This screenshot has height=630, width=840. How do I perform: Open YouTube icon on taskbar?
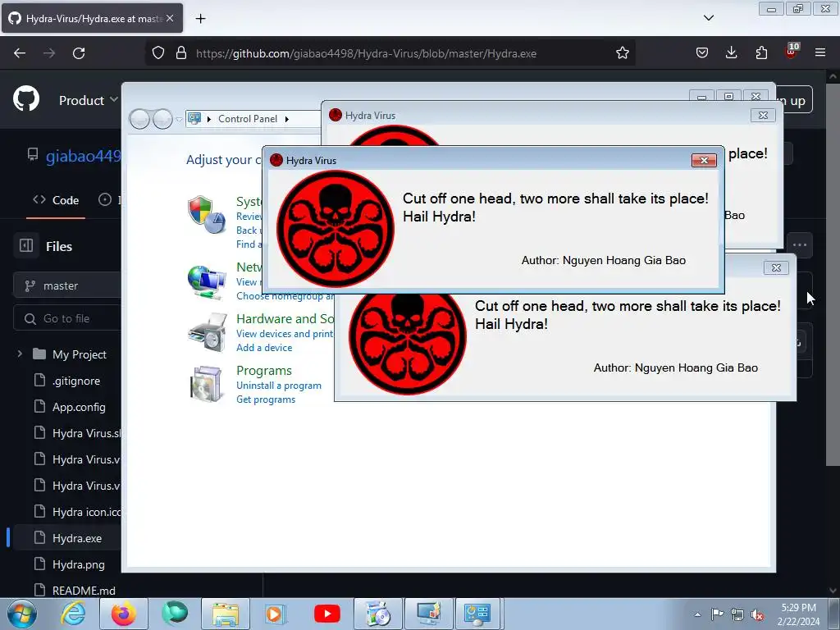(x=327, y=614)
